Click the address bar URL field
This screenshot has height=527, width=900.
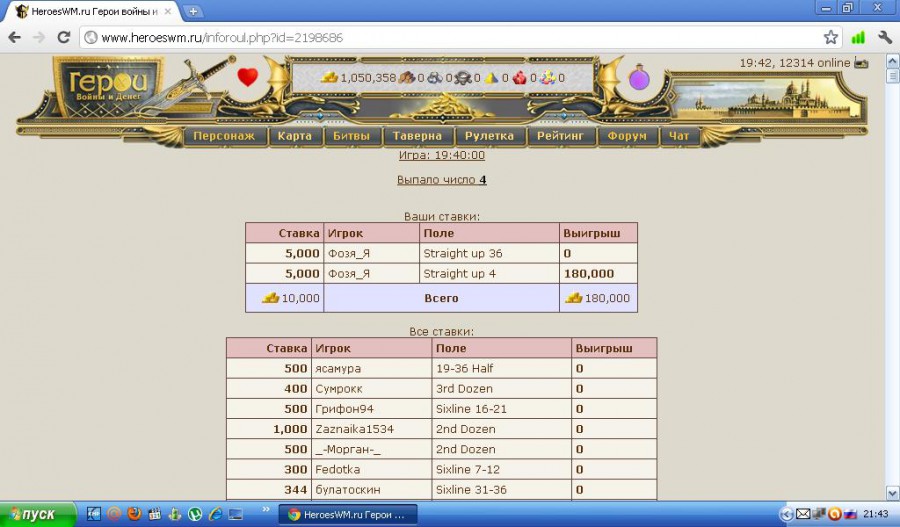pos(450,37)
